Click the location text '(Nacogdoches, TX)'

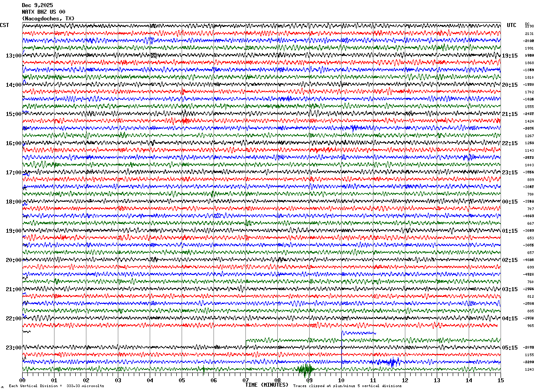coord(48,19)
